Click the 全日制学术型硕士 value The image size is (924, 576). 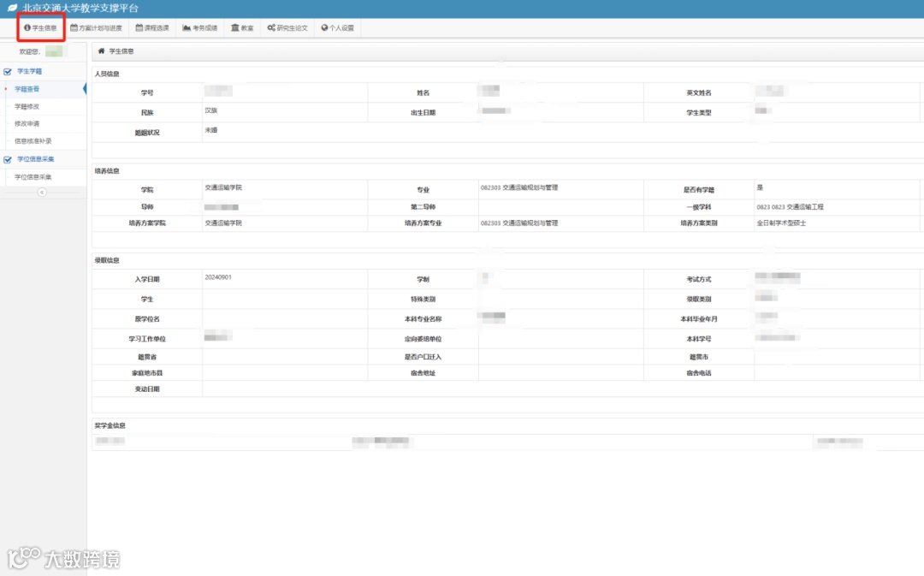pyautogui.click(x=781, y=223)
